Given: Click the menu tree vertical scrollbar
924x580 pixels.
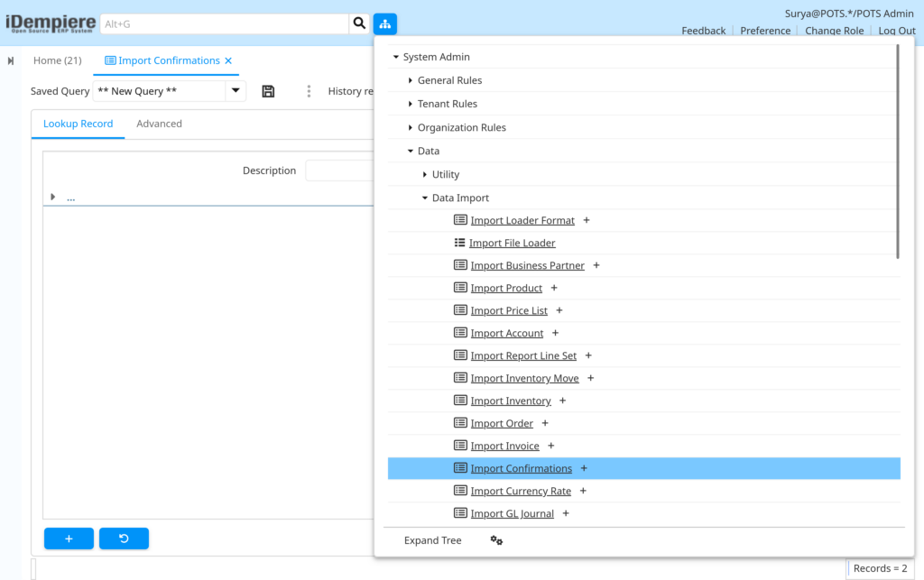Looking at the screenshot, I should [x=898, y=152].
